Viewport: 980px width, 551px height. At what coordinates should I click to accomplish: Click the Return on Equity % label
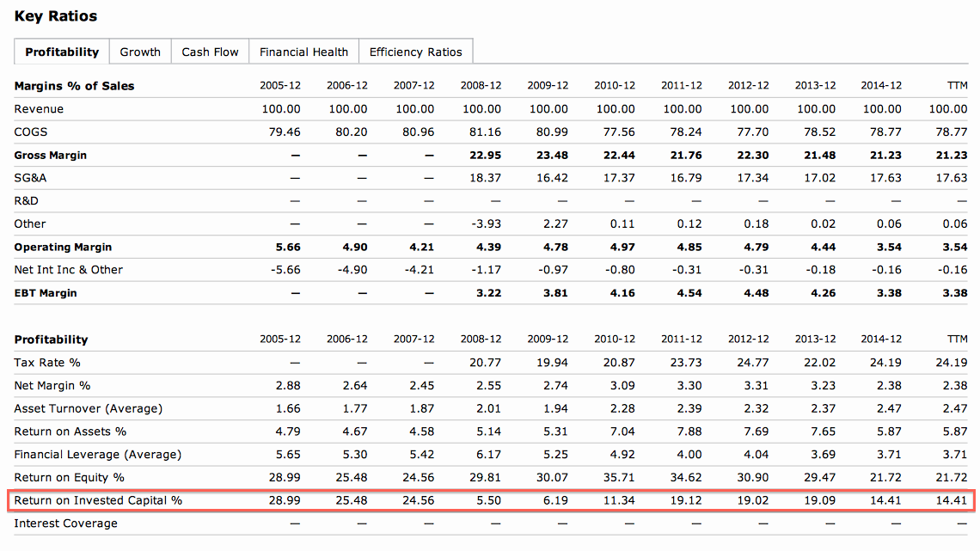coord(69,477)
